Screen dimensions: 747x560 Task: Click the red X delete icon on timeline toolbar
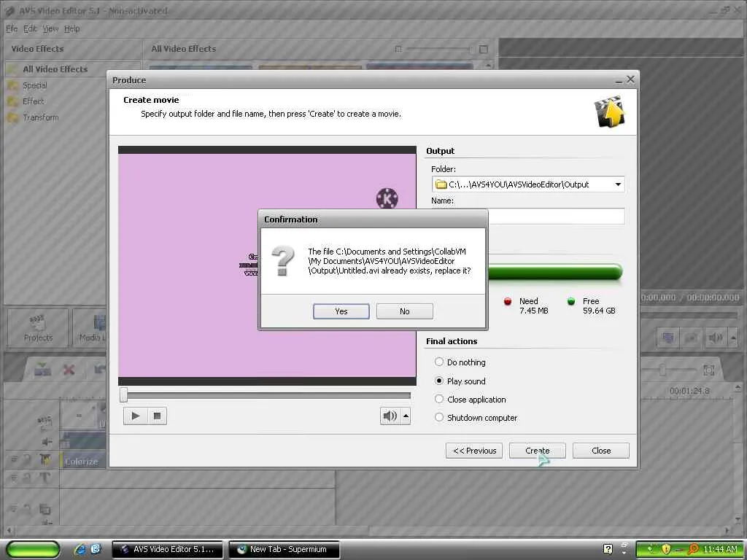(x=69, y=370)
